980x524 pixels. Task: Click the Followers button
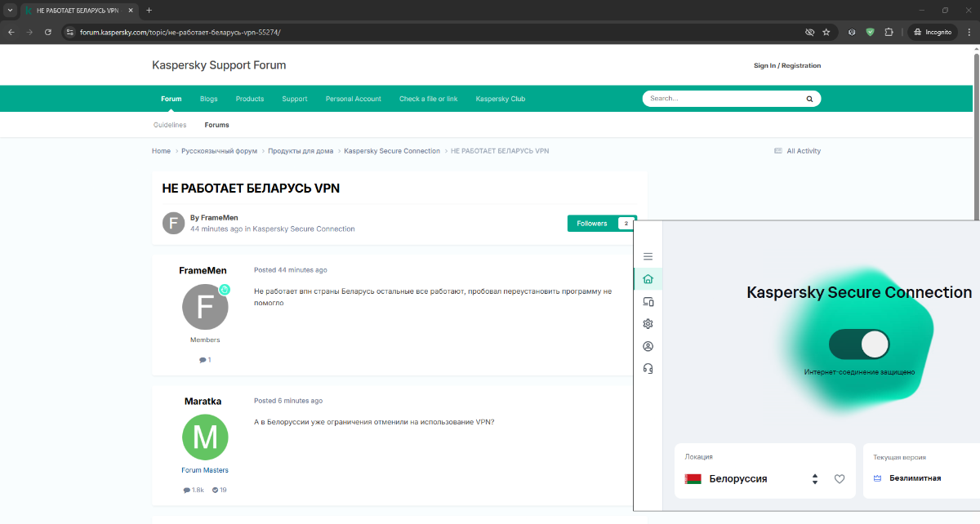tap(592, 223)
